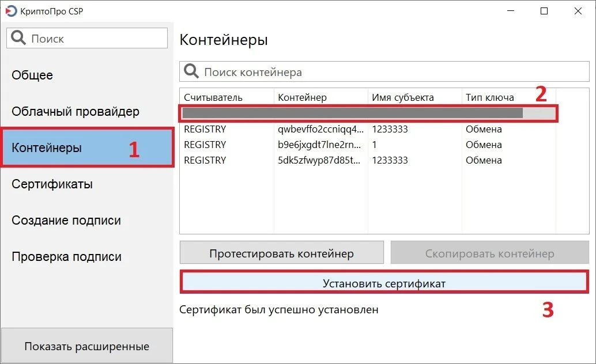Select the Контейнеры section
The image size is (596, 364).
click(87, 147)
